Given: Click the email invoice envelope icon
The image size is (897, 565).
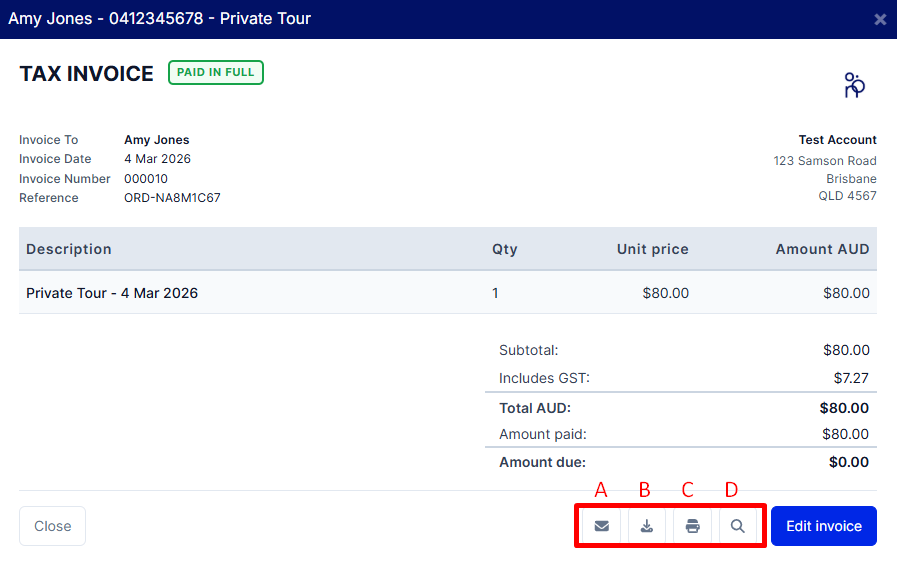Looking at the screenshot, I should pyautogui.click(x=601, y=526).
